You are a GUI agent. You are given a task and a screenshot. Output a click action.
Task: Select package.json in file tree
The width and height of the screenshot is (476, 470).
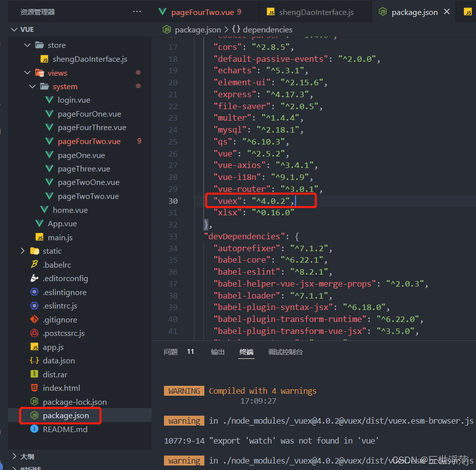[x=66, y=415]
